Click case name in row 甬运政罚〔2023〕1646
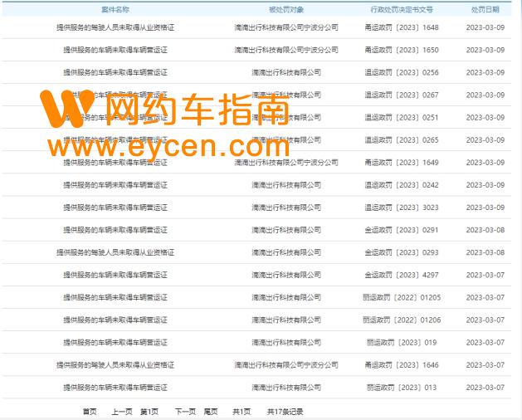The width and height of the screenshot is (522, 420). tap(115, 365)
